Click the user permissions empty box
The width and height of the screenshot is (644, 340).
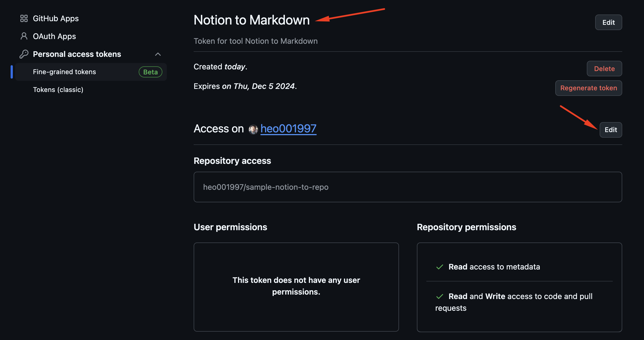[296, 287]
